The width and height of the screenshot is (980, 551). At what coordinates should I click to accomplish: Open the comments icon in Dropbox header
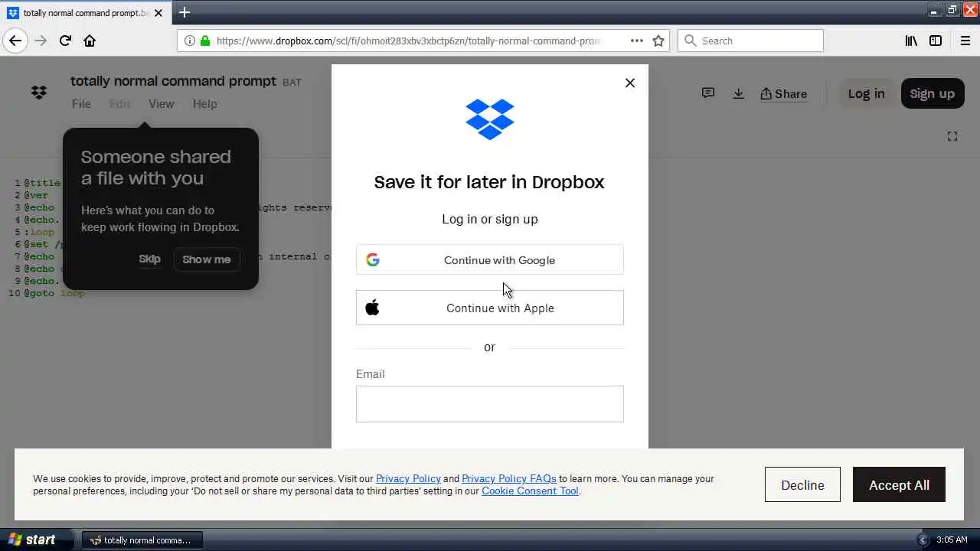[708, 93]
